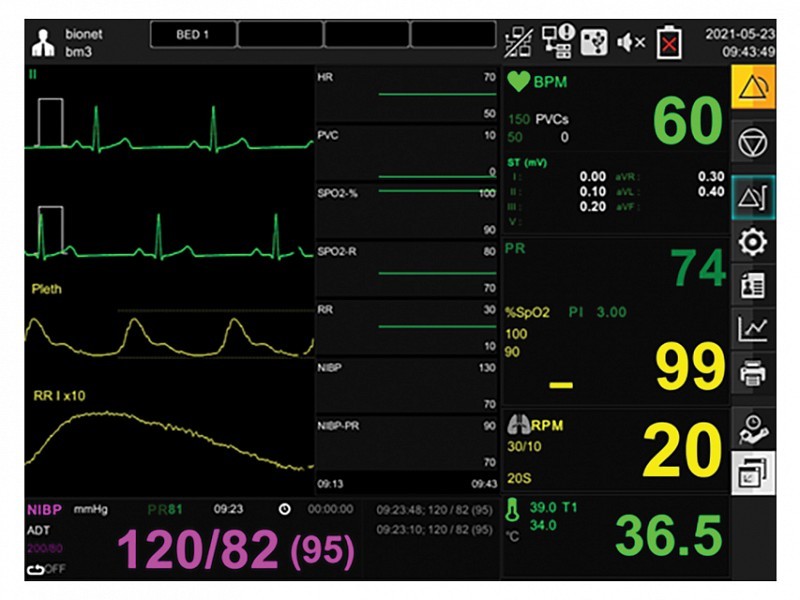Click the low battery indicator
The width and height of the screenshot is (800, 600).
(x=668, y=43)
